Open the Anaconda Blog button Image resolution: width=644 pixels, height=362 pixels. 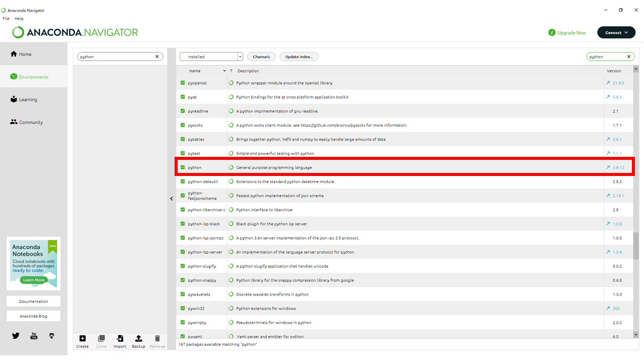[x=34, y=316]
